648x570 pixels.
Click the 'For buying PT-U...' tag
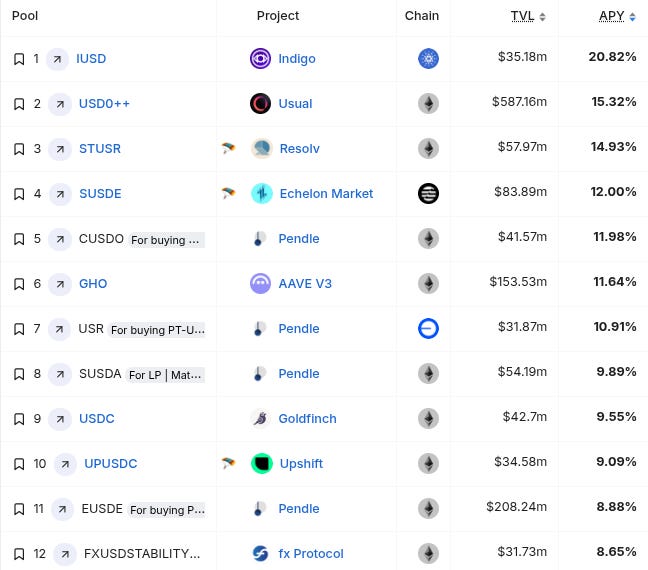click(157, 330)
